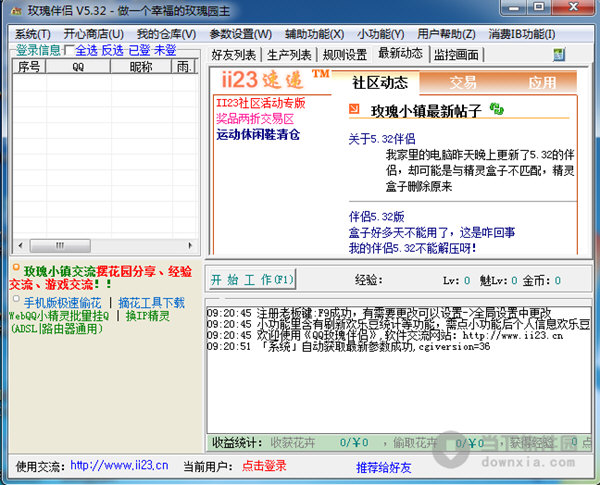The width and height of the screenshot is (600, 485).
Task: Select the 交易 web tab
Action: click(x=463, y=82)
